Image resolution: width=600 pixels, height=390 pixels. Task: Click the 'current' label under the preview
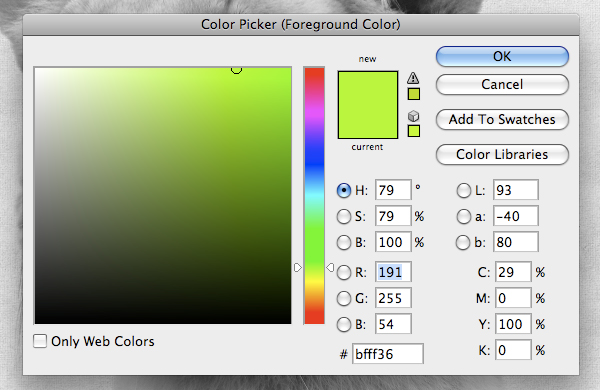click(x=367, y=147)
